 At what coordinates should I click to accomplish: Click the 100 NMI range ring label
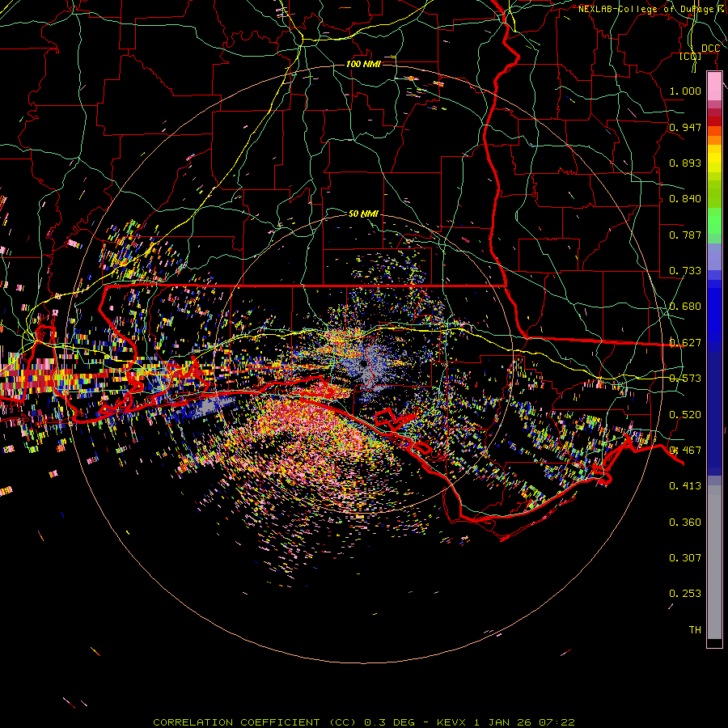[363, 64]
